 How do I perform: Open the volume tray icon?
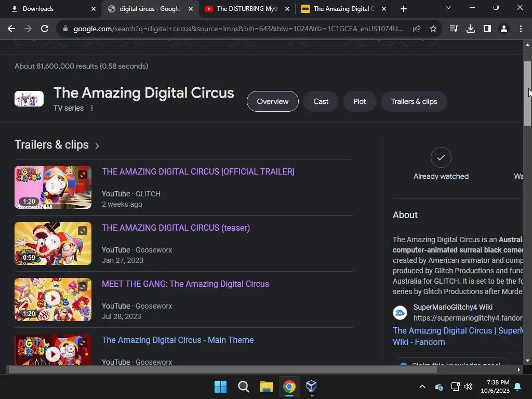pos(468,387)
